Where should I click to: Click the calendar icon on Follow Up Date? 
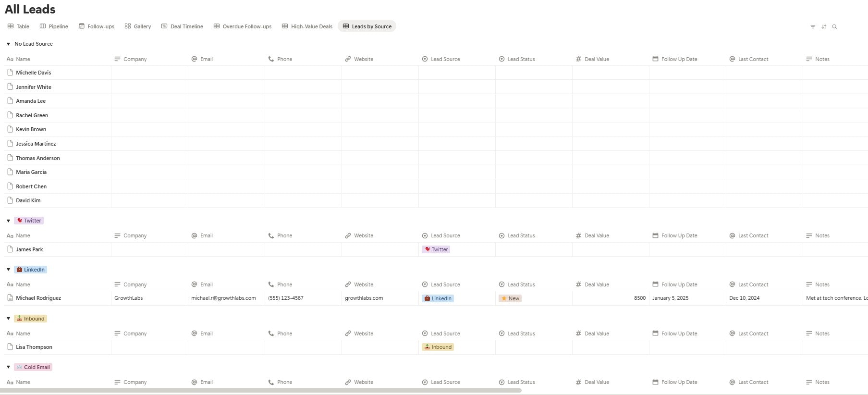pos(655,59)
